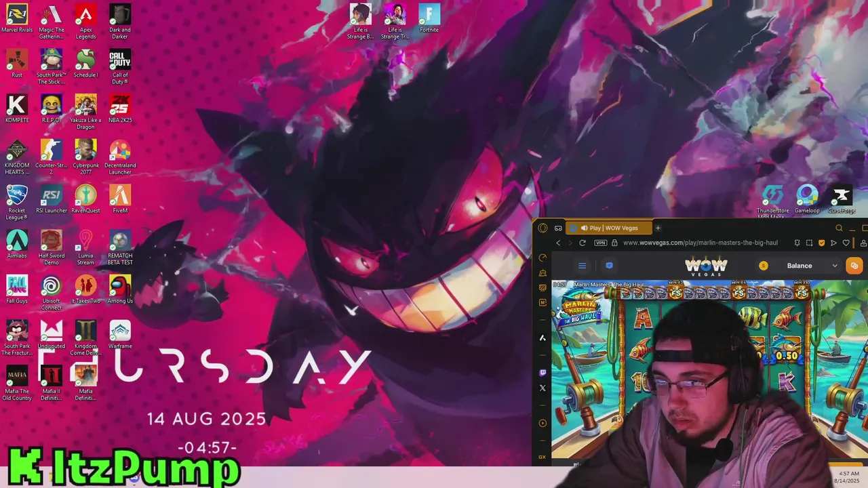Viewport: 868px width, 488px height.
Task: Expand the Balance dropdown
Action: point(800,266)
